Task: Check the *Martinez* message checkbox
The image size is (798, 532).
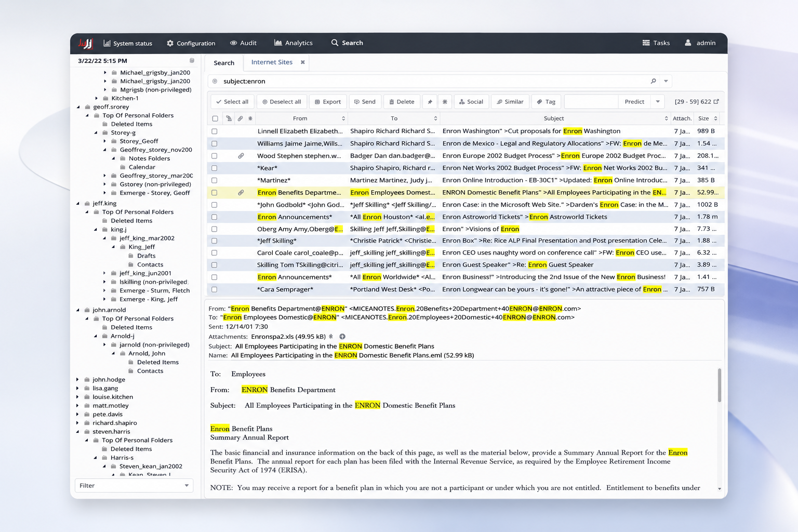Action: [215, 180]
